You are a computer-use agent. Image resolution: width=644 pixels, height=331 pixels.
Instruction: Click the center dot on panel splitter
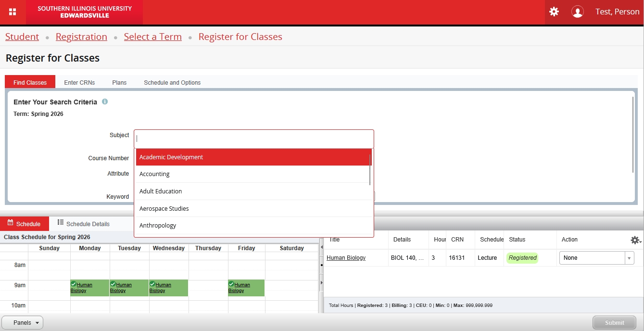click(x=321, y=265)
